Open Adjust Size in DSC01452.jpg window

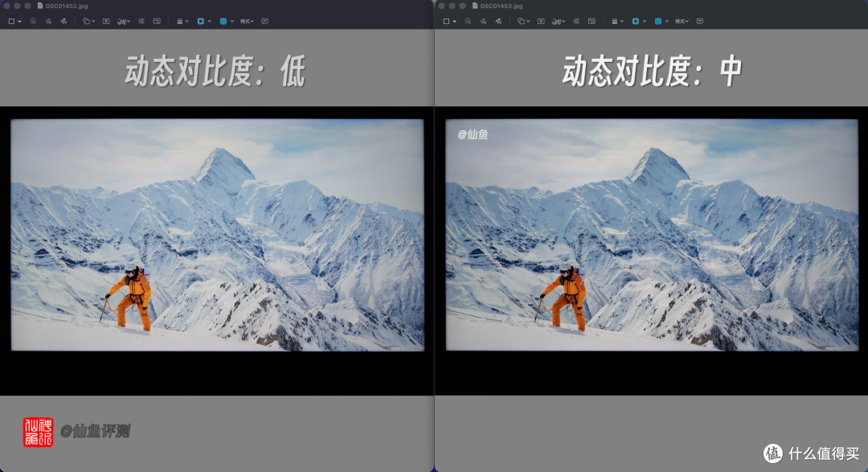click(158, 21)
